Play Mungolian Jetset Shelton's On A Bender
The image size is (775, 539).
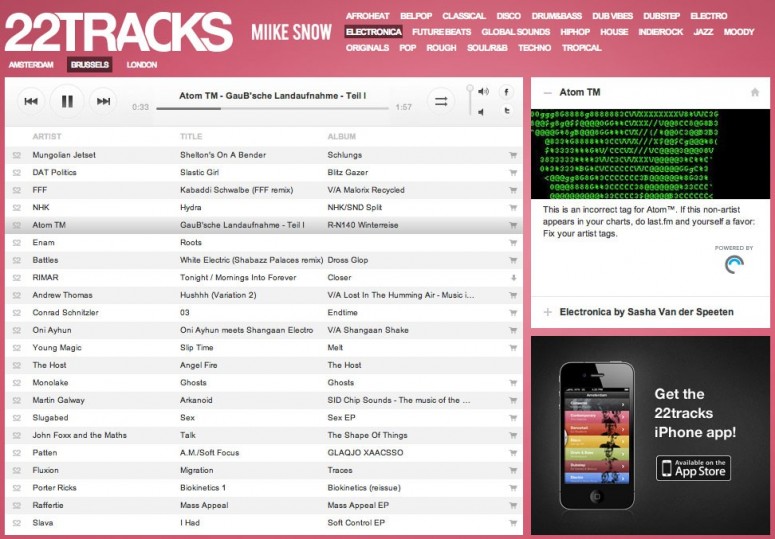click(264, 155)
